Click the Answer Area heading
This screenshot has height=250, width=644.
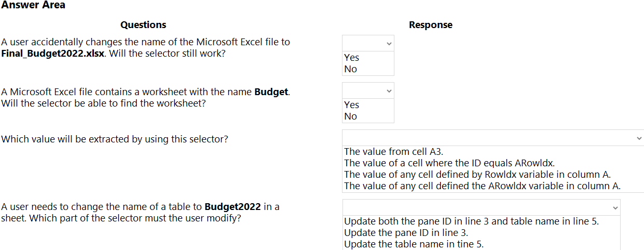[33, 5]
